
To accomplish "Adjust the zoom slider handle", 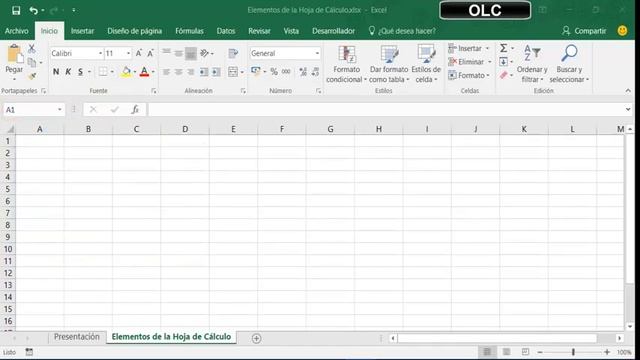I will [573, 352].
